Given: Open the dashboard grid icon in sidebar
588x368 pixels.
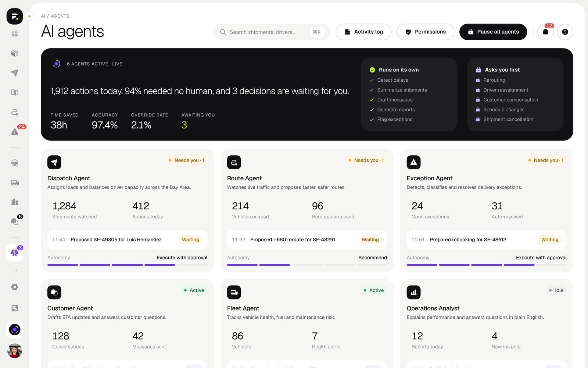Looking at the screenshot, I should (15, 33).
